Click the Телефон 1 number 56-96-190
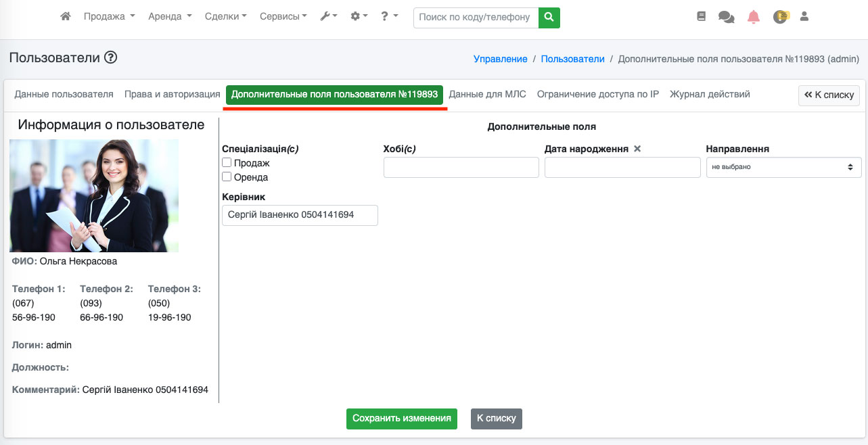The width and height of the screenshot is (868, 445). click(x=34, y=317)
